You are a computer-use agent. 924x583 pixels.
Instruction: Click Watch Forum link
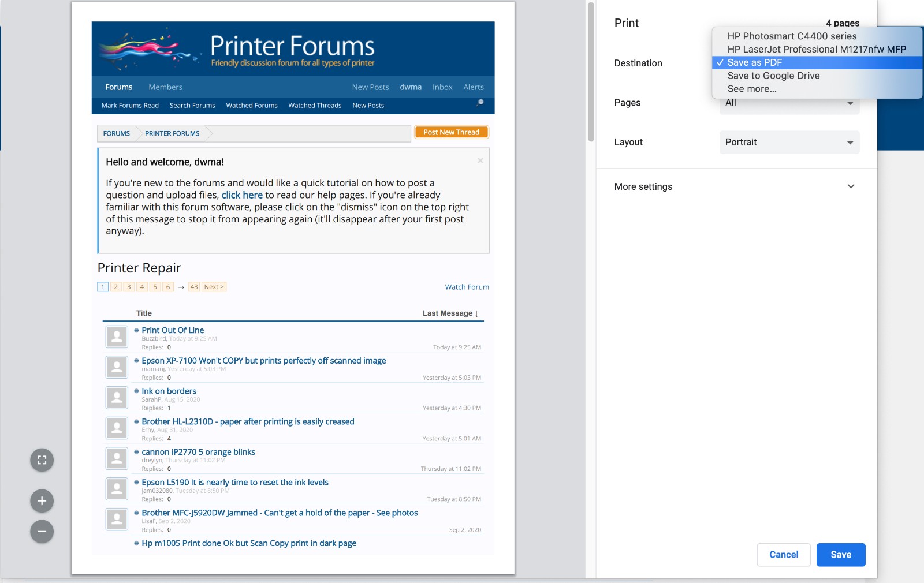pyautogui.click(x=467, y=287)
